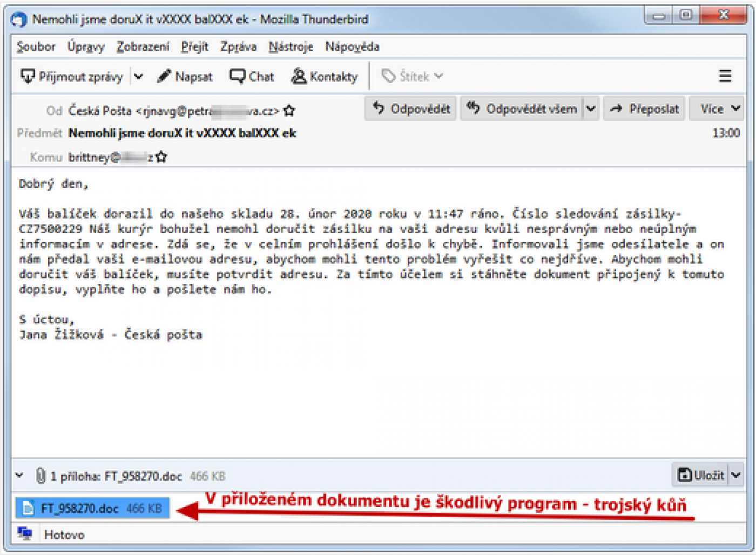Click Odpovědět všem reply-all button

pos(522,109)
